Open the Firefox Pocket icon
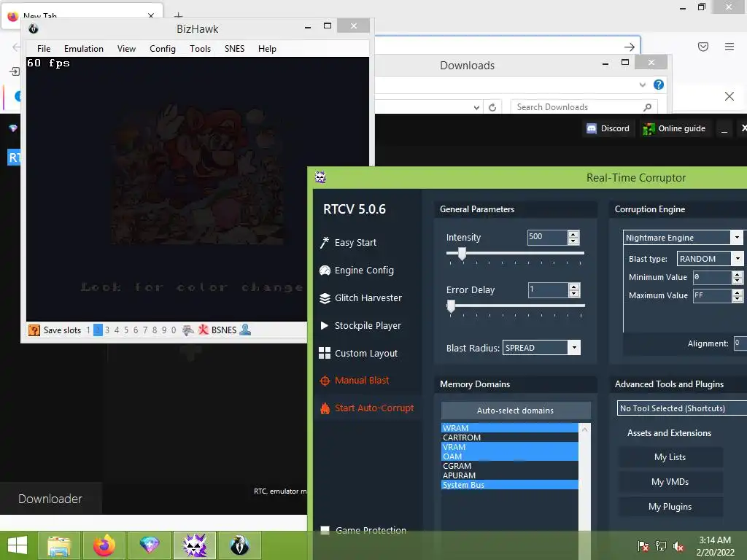Viewport: 747px width, 560px height. (703, 47)
